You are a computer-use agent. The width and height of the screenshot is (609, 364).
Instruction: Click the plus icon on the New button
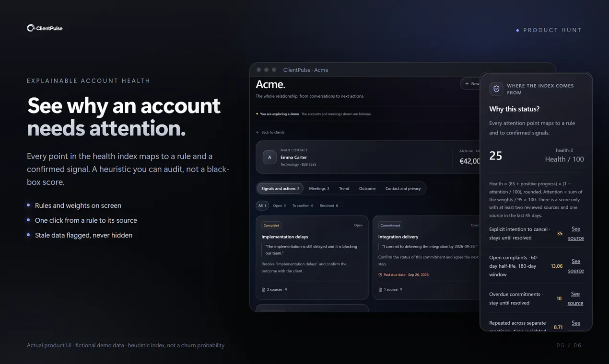(467, 83)
